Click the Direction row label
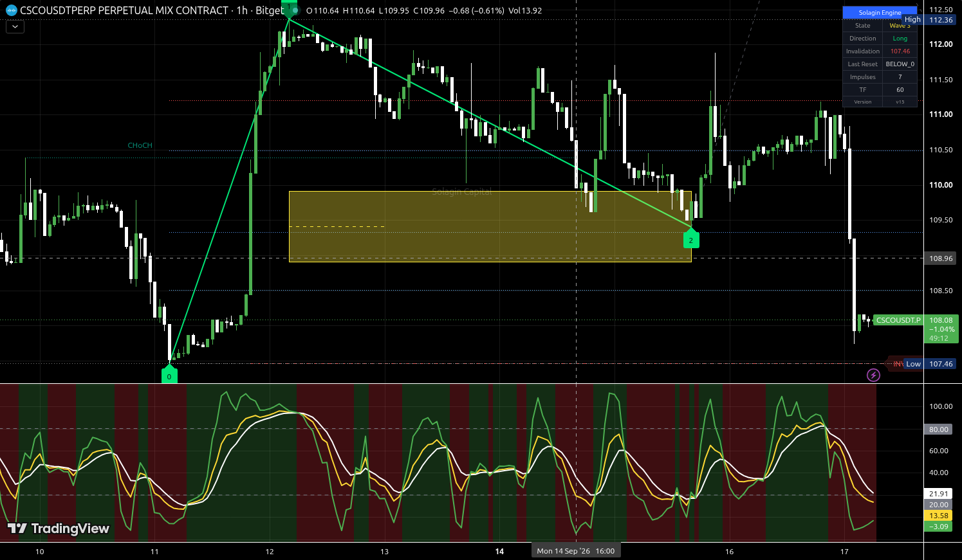 (x=863, y=39)
